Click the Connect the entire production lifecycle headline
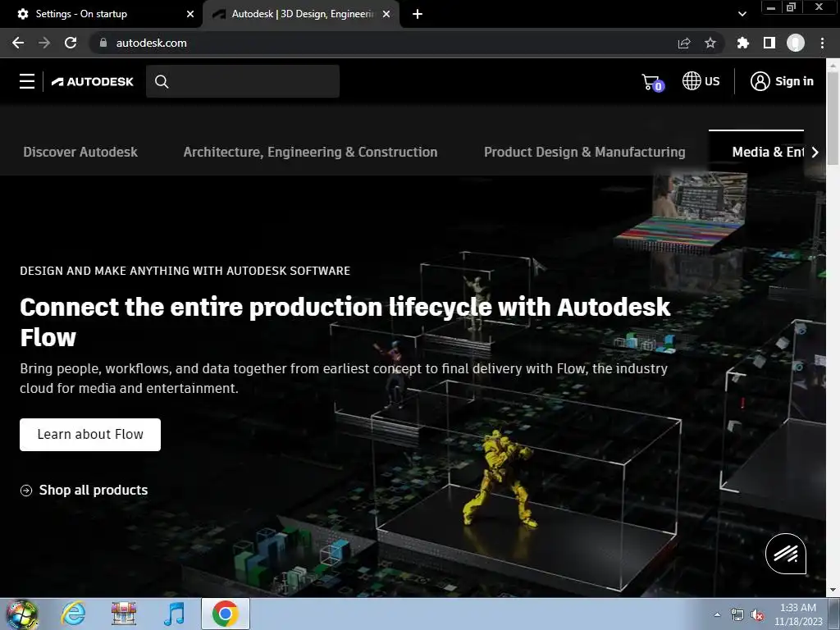 [345, 322]
